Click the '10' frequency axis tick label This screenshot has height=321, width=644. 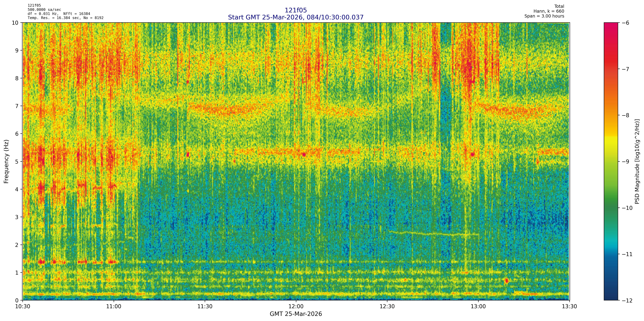(x=15, y=23)
